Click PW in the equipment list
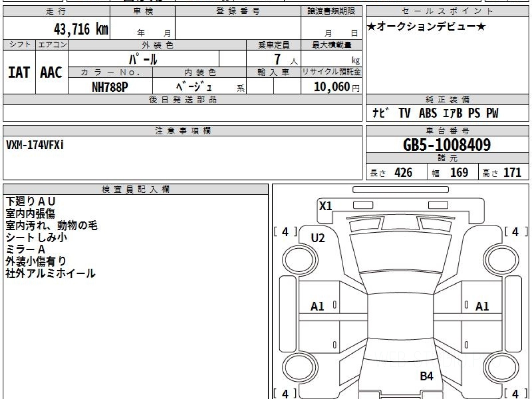Viewport: 532px width, 399px height. tap(492, 113)
